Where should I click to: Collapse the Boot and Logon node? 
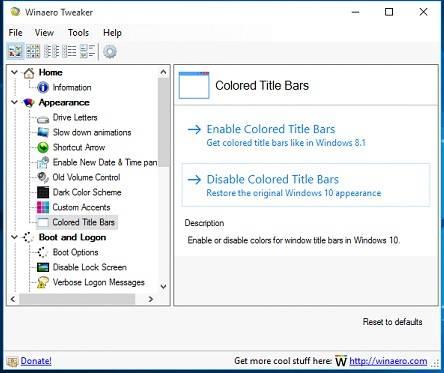pos(14,237)
